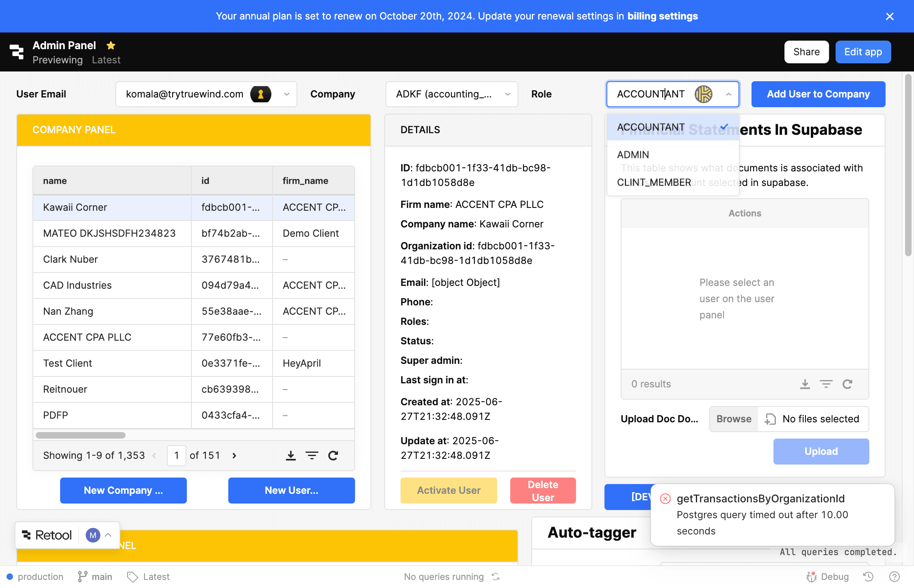
Task: Refresh the Actions results table
Action: 848,384
